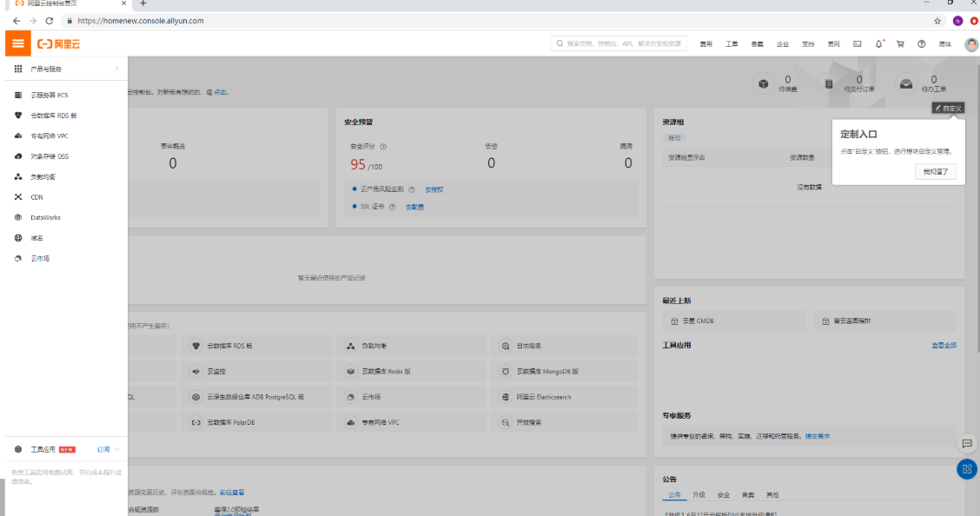Click the orange hamburger menu button
Image resolution: width=980 pixels, height=516 pixels.
coord(17,43)
